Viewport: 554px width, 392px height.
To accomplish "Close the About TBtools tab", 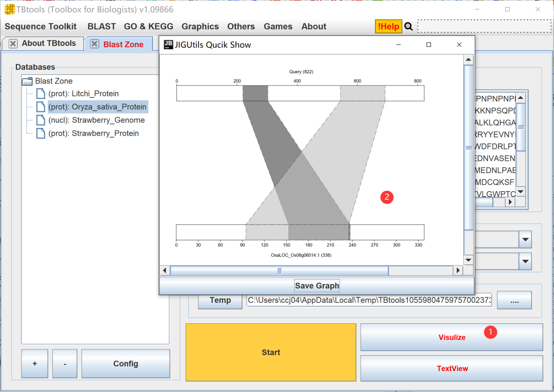I will pos(13,44).
